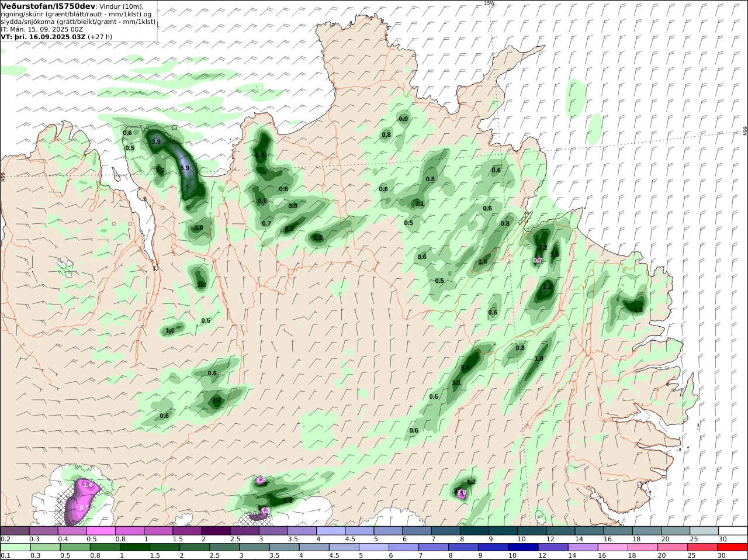Click the lavender 5–6 rain legend swatch
The width and height of the screenshot is (748, 560).
(373, 547)
